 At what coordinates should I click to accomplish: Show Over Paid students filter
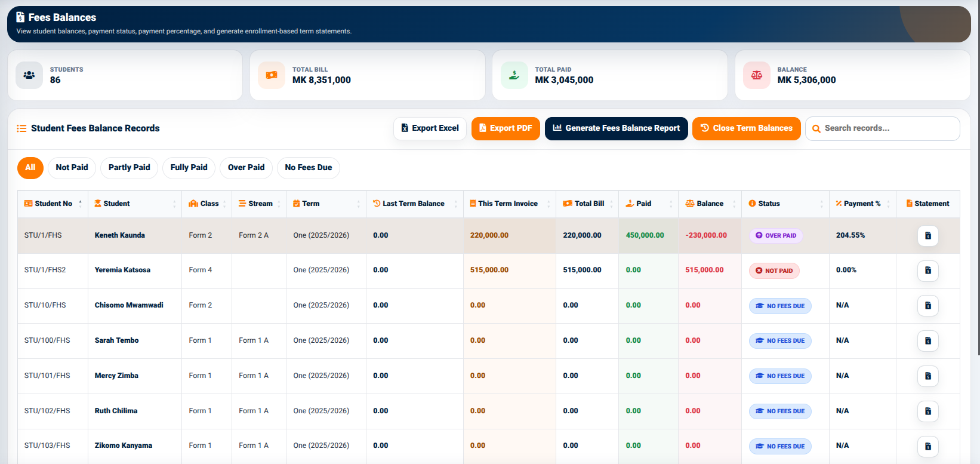coord(246,168)
